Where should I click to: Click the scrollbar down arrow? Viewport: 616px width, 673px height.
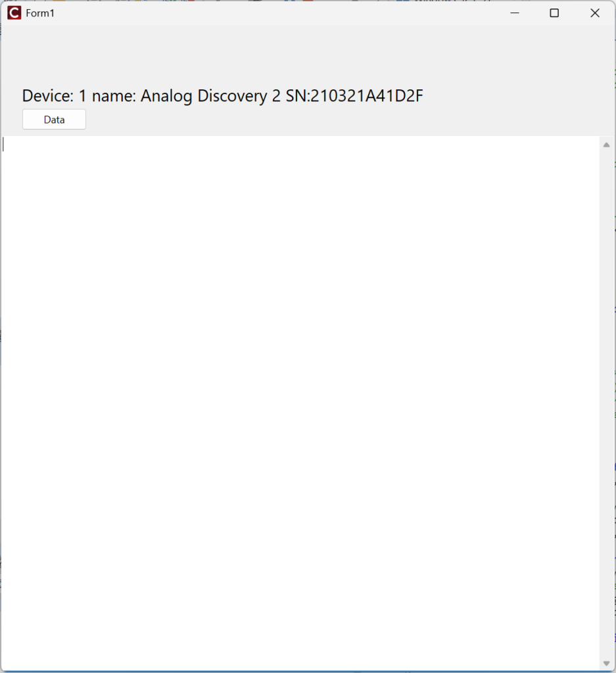pyautogui.click(x=607, y=664)
